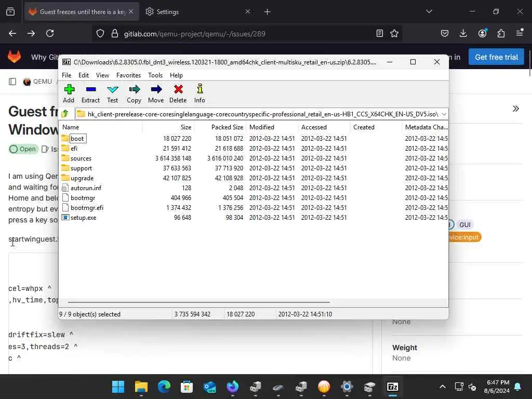
Task: Click the Copy toolbar button
Action: pos(134,94)
